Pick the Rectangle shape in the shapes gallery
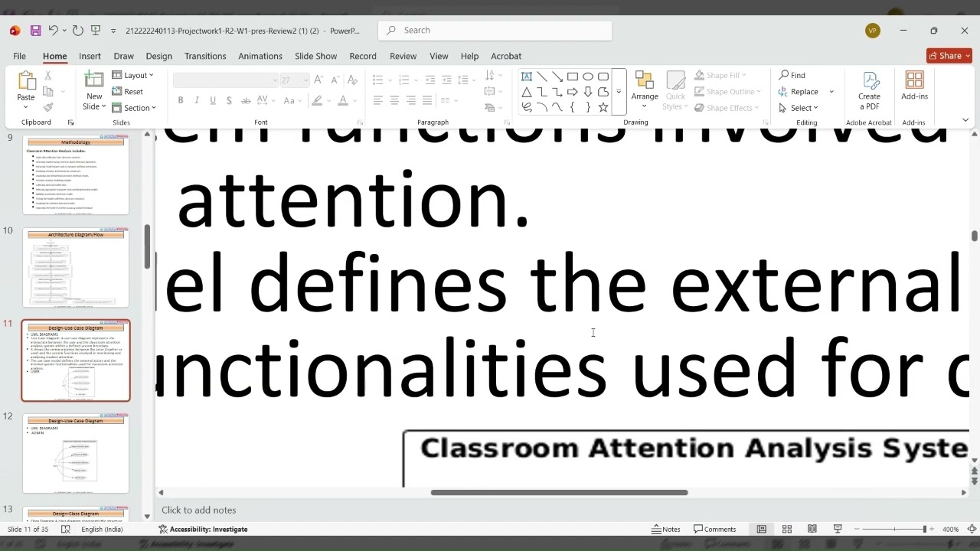Viewport: 980px width, 551px height. pyautogui.click(x=573, y=77)
